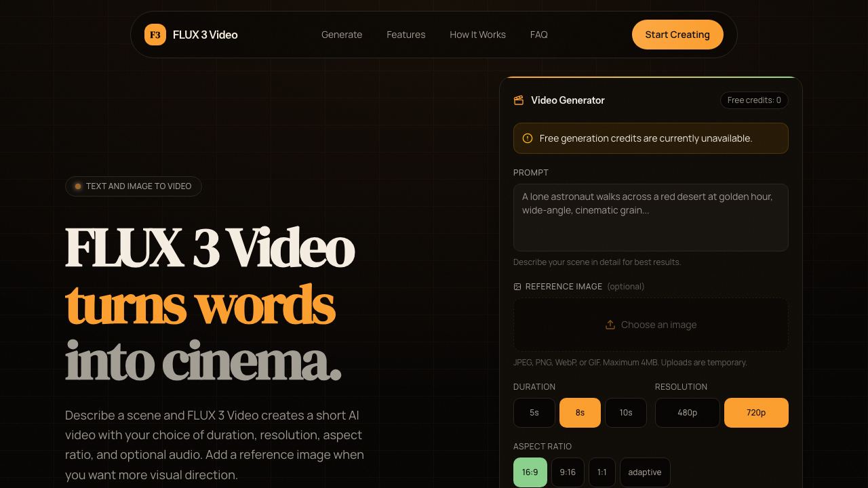The width and height of the screenshot is (868, 488).
Task: Click the RESOLUTION label
Action: [681, 387]
